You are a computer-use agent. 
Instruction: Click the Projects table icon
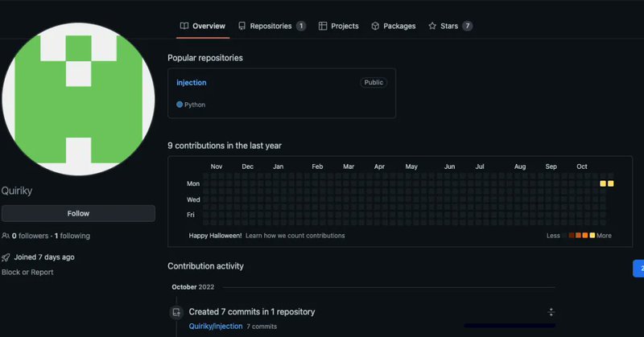(323, 26)
